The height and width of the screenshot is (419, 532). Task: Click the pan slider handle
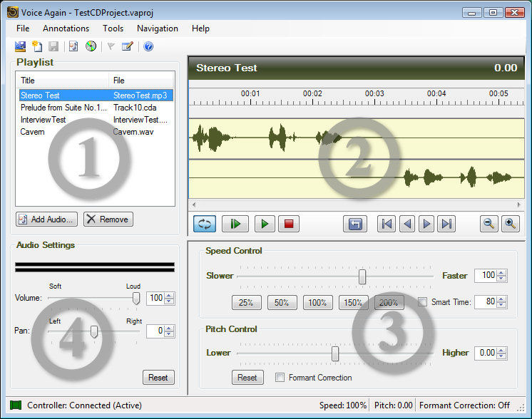94,331
